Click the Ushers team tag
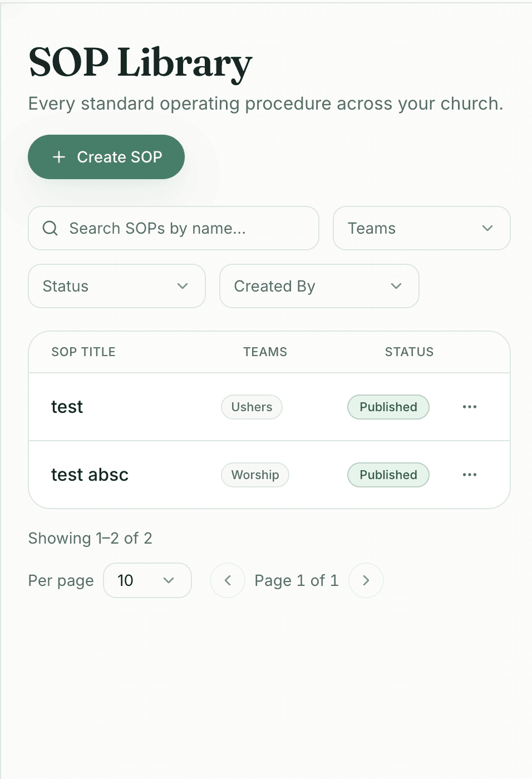Viewport: 532px width, 779px height. (252, 407)
